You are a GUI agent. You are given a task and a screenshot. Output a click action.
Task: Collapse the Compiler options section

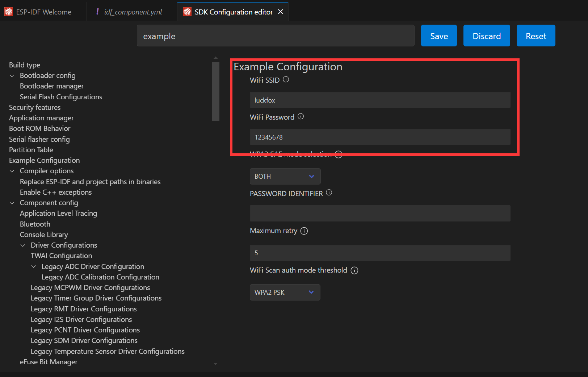coord(12,171)
